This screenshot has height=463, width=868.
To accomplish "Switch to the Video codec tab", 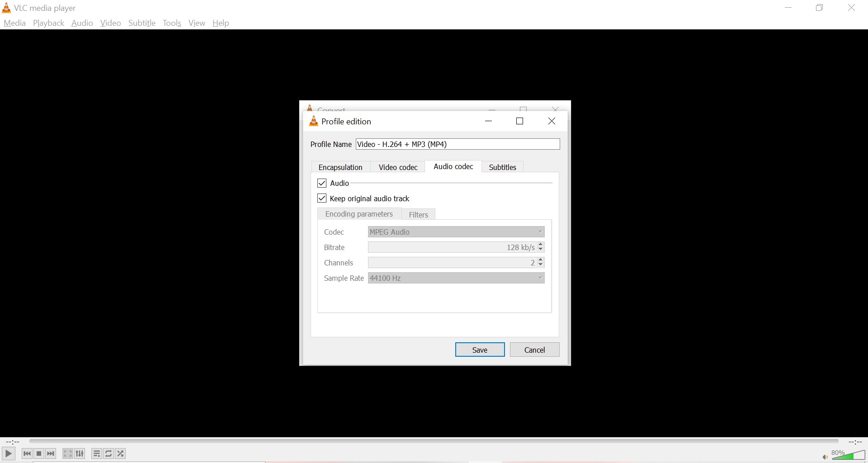I will pyautogui.click(x=398, y=167).
